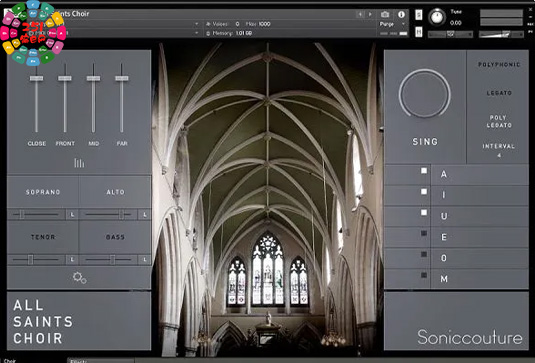
Task: Select POLYPHONIC mode
Action: click(499, 64)
